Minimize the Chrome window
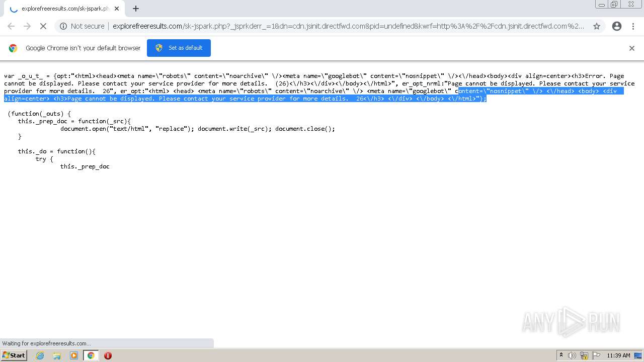Image resolution: width=644 pixels, height=362 pixels. [x=601, y=5]
